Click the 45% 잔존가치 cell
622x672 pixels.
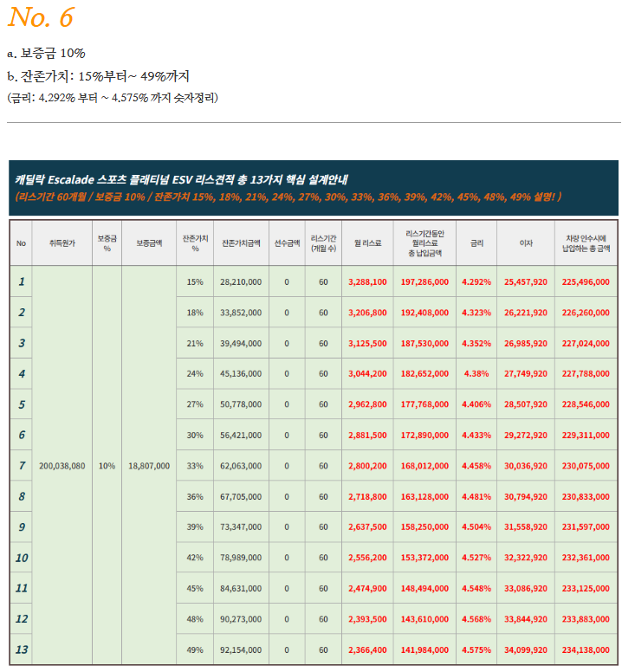point(195,588)
